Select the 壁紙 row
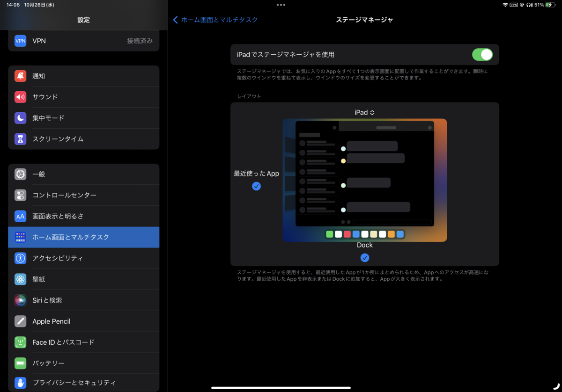Screen dimensions: 562x392 (x=84, y=279)
